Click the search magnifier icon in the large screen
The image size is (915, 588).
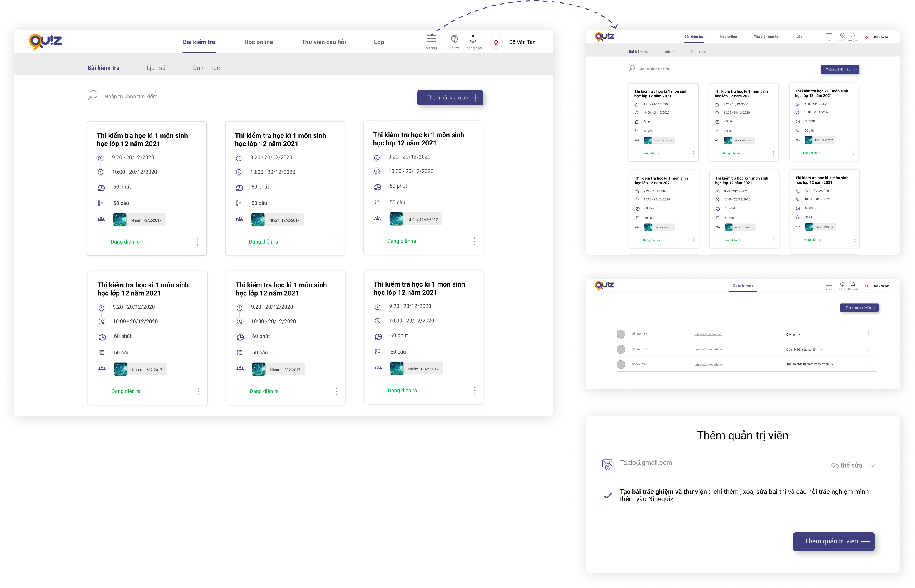[x=93, y=95]
